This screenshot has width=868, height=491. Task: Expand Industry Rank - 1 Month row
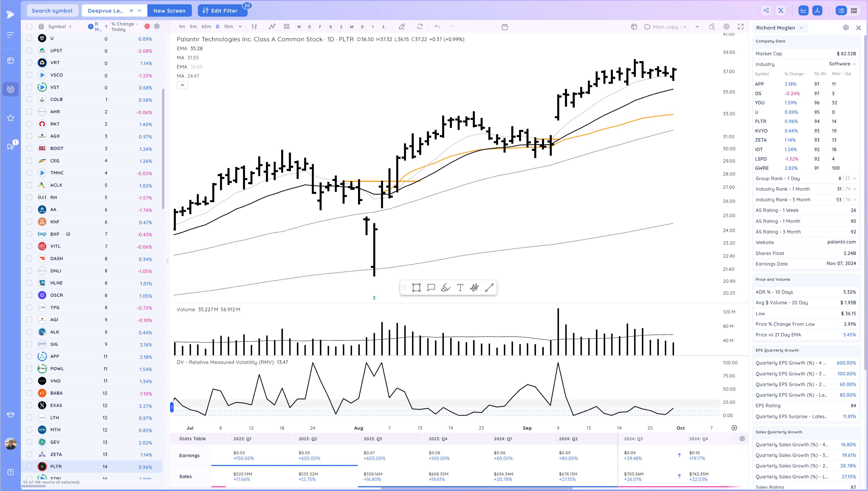pyautogui.click(x=854, y=189)
